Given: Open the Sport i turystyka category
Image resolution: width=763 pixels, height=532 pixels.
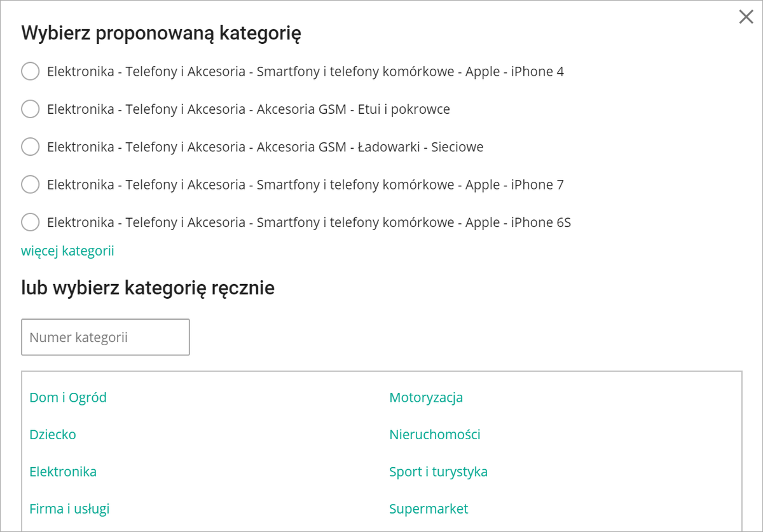Looking at the screenshot, I should 438,472.
